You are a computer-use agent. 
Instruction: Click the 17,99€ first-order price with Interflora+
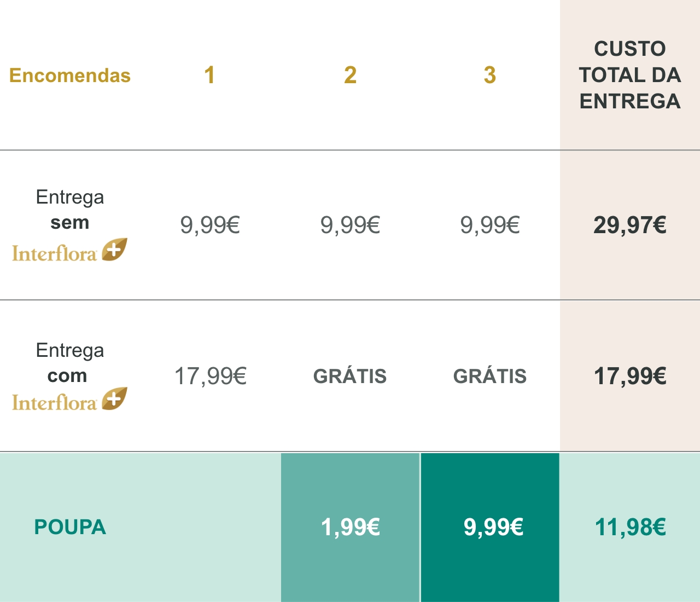click(x=210, y=377)
